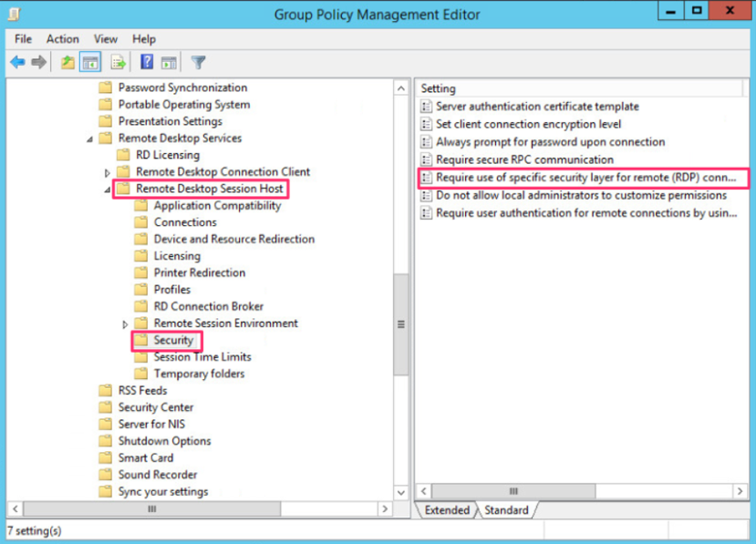The width and height of the screenshot is (756, 544).
Task: Click the Back arrow toolbar icon
Action: (x=18, y=62)
